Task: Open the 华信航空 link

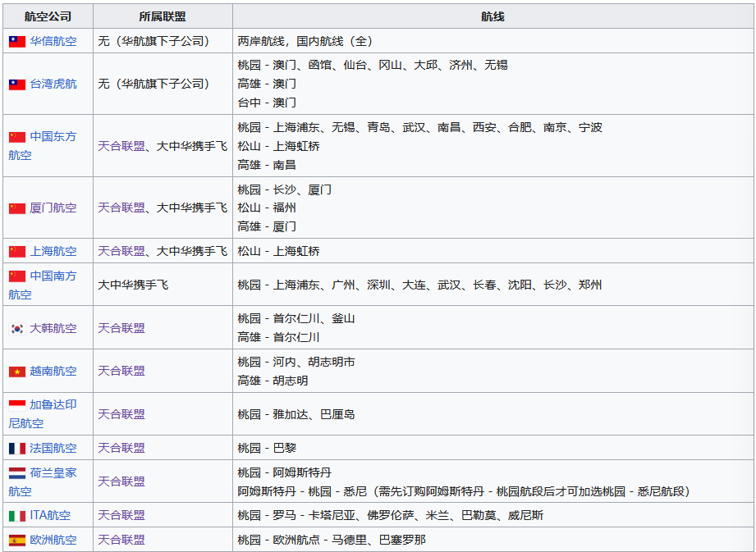Action: coord(53,42)
